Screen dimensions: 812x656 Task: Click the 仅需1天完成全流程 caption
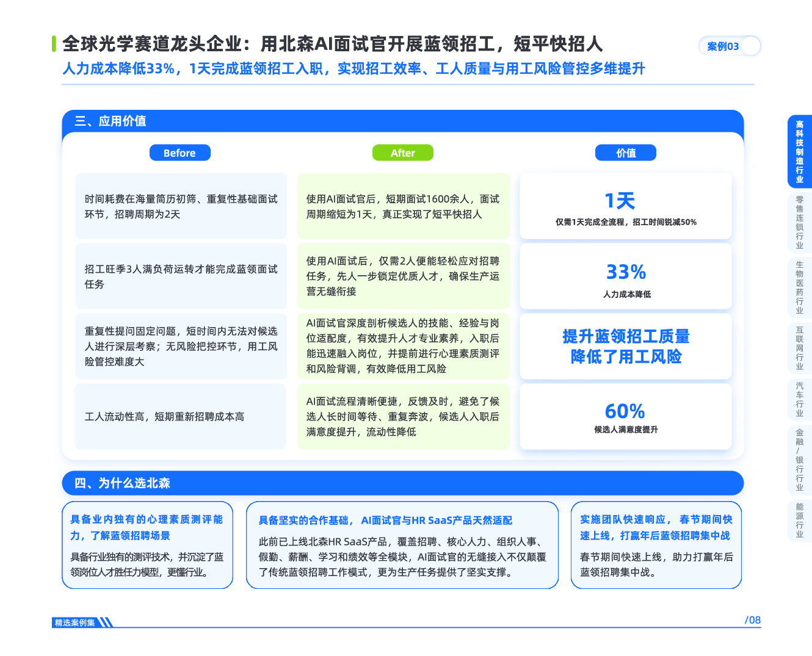(x=626, y=222)
